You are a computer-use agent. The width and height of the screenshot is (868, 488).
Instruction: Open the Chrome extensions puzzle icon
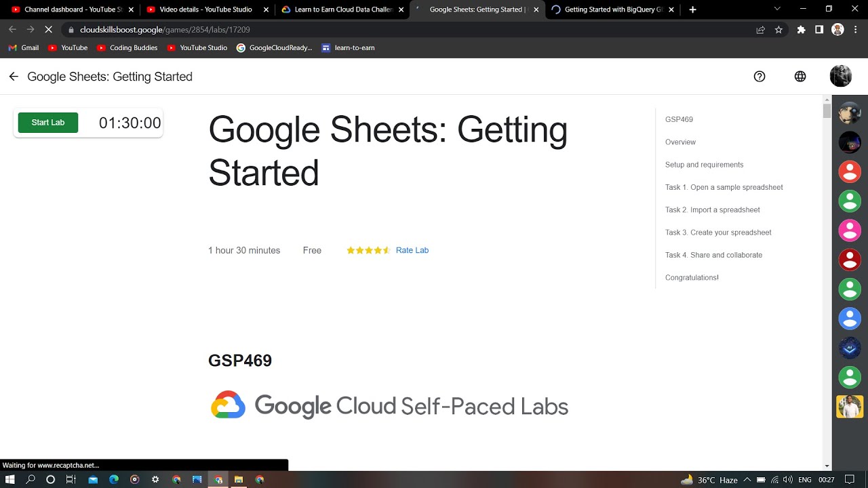pyautogui.click(x=801, y=30)
